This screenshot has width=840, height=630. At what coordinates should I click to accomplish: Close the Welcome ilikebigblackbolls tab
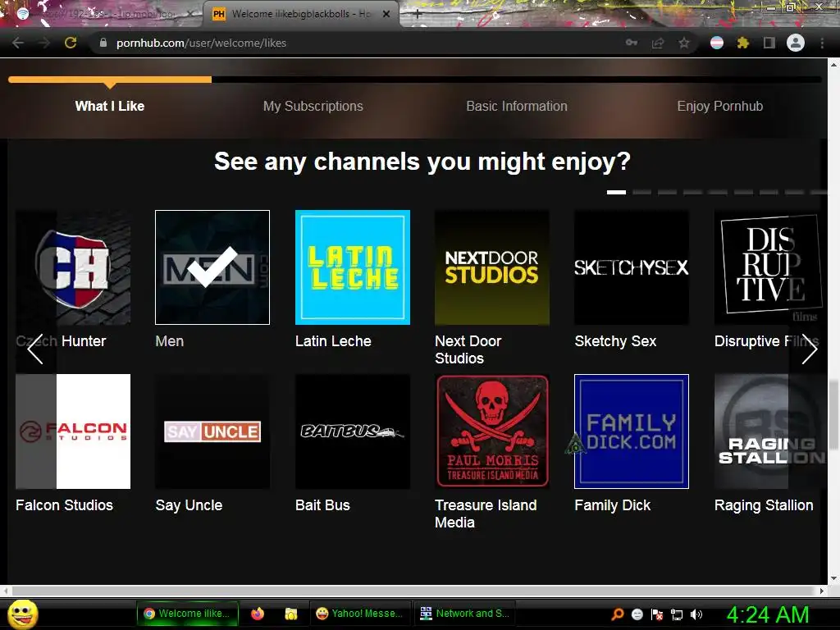point(386,15)
